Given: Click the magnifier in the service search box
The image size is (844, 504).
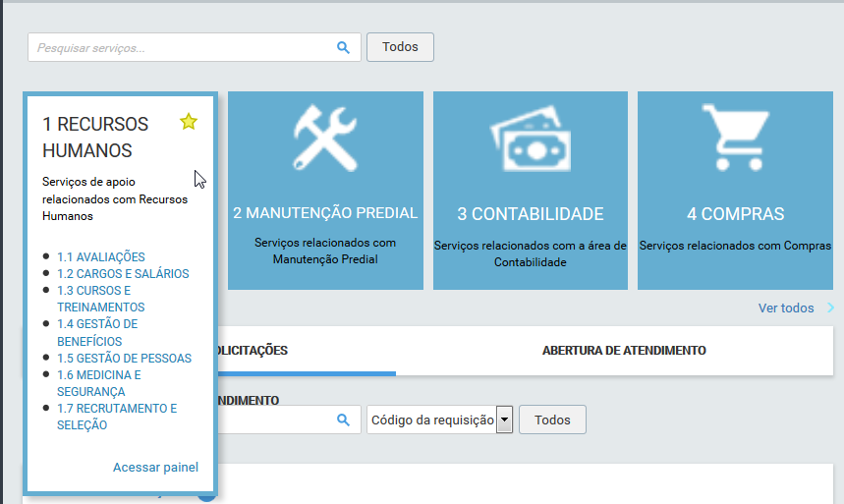Looking at the screenshot, I should point(343,47).
